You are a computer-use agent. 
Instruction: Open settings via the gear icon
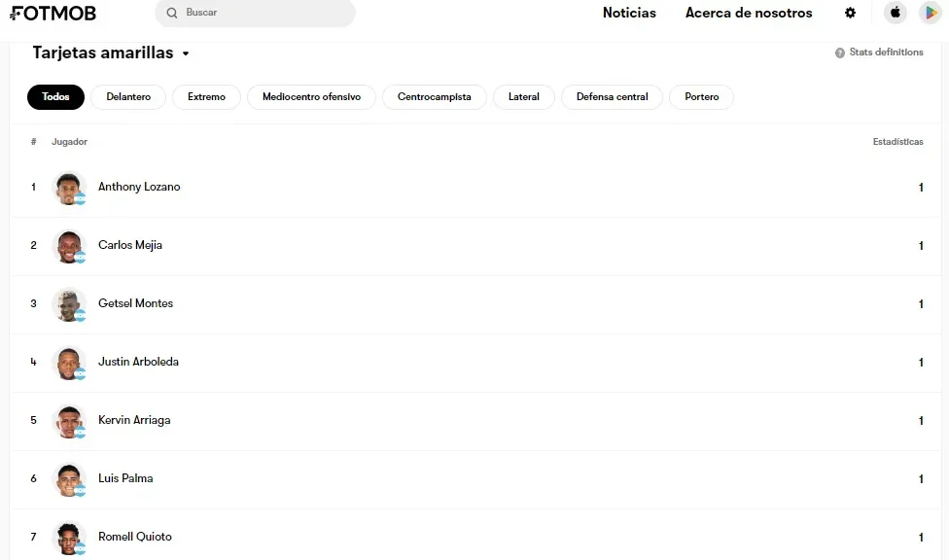pyautogui.click(x=850, y=13)
